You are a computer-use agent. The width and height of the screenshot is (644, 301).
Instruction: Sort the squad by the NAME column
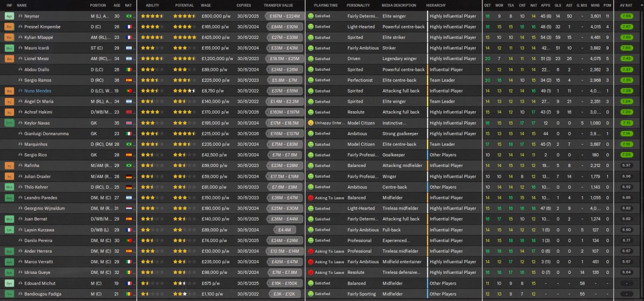coord(22,5)
